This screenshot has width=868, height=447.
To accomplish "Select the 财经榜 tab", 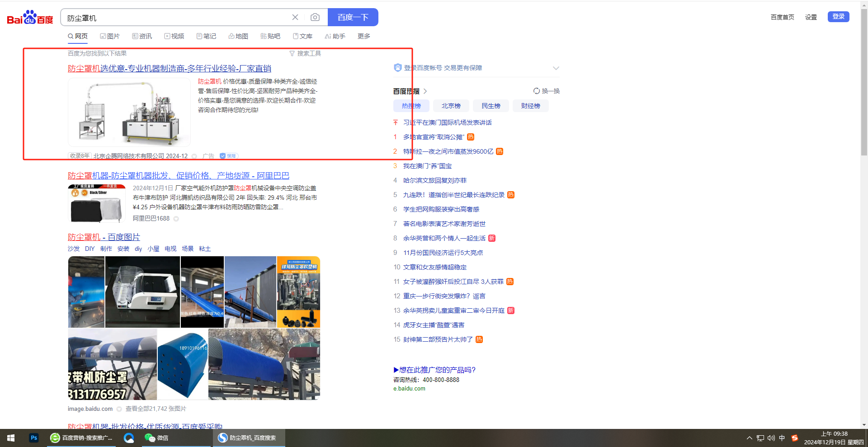I will (x=531, y=106).
